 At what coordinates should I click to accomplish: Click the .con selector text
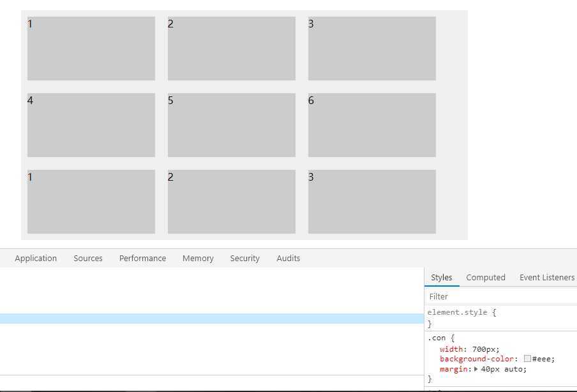point(437,338)
